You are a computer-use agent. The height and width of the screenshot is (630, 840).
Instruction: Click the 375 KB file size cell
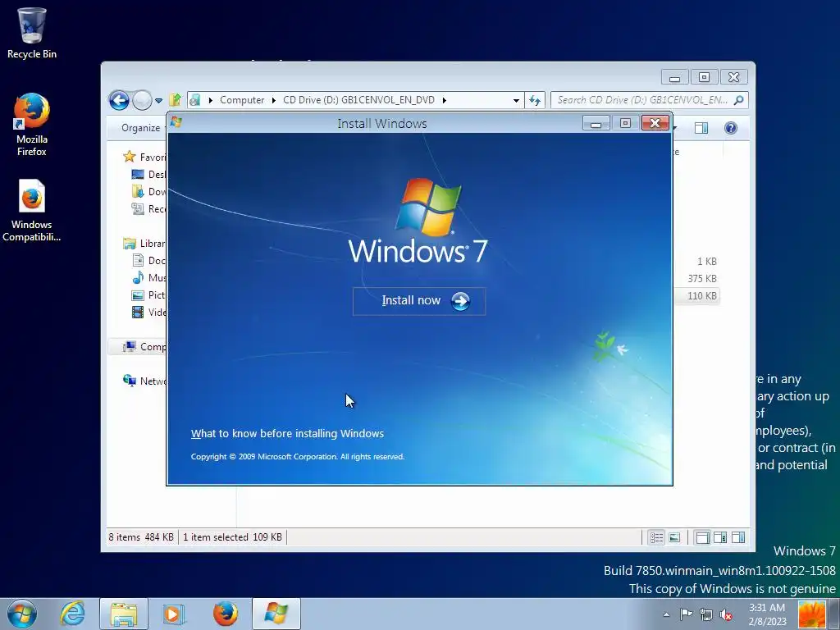click(x=702, y=279)
